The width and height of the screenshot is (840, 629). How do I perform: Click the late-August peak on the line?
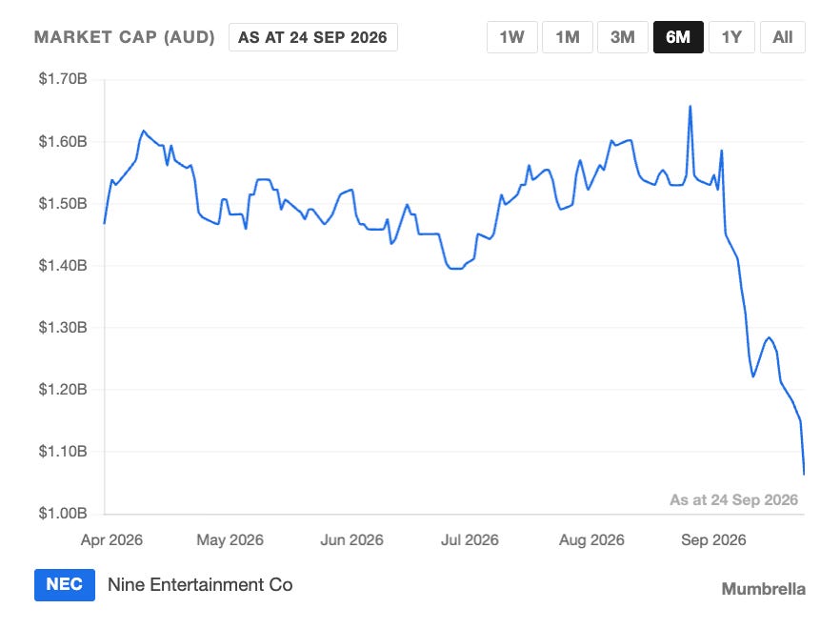[x=690, y=107]
